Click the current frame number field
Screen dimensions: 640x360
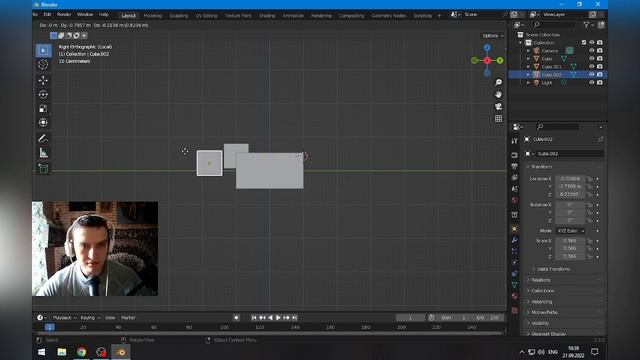click(410, 318)
